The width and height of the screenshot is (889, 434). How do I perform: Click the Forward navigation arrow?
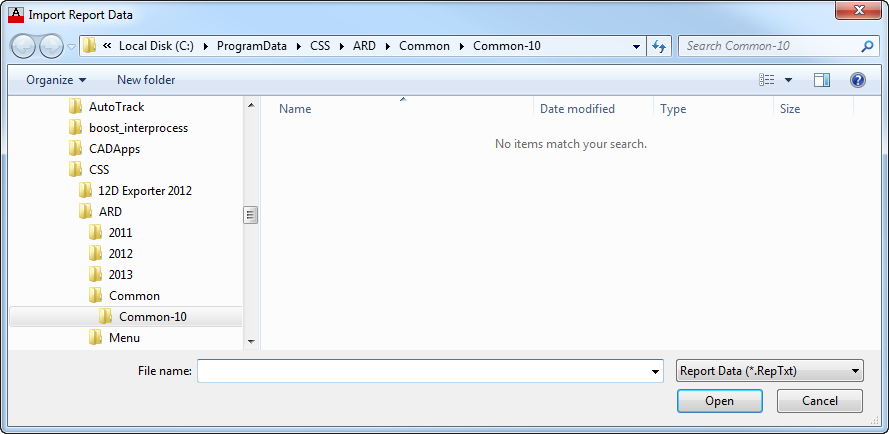click(x=52, y=47)
